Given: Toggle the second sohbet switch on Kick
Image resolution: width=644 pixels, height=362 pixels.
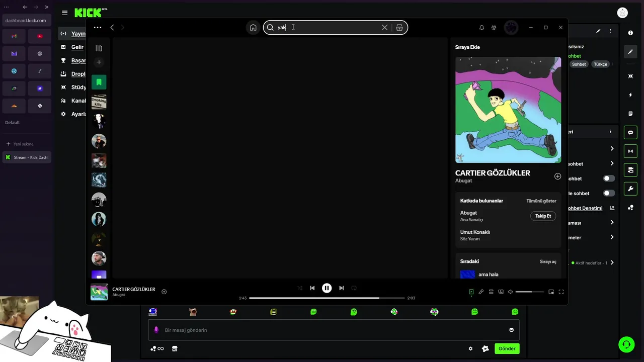Looking at the screenshot, I should (609, 193).
